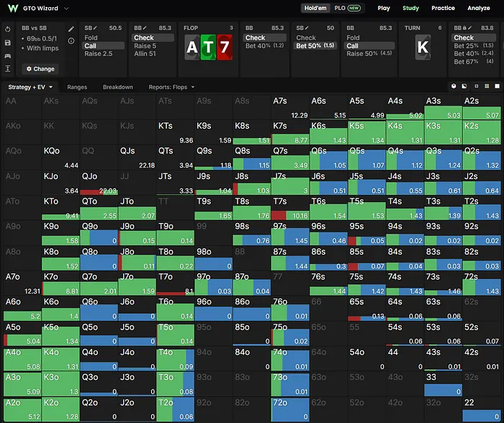Click the Change button
Viewport: 504px width, 423px height.
(x=40, y=69)
